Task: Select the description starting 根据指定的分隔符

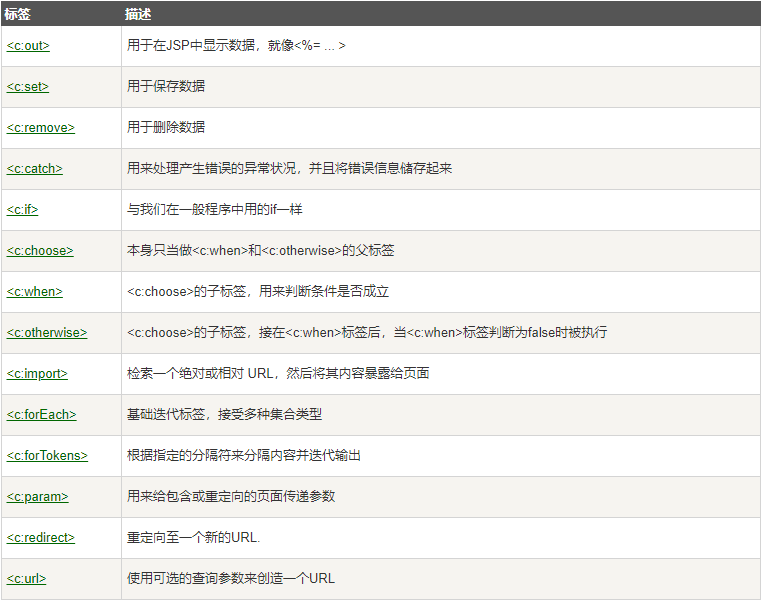Action: click(x=244, y=455)
